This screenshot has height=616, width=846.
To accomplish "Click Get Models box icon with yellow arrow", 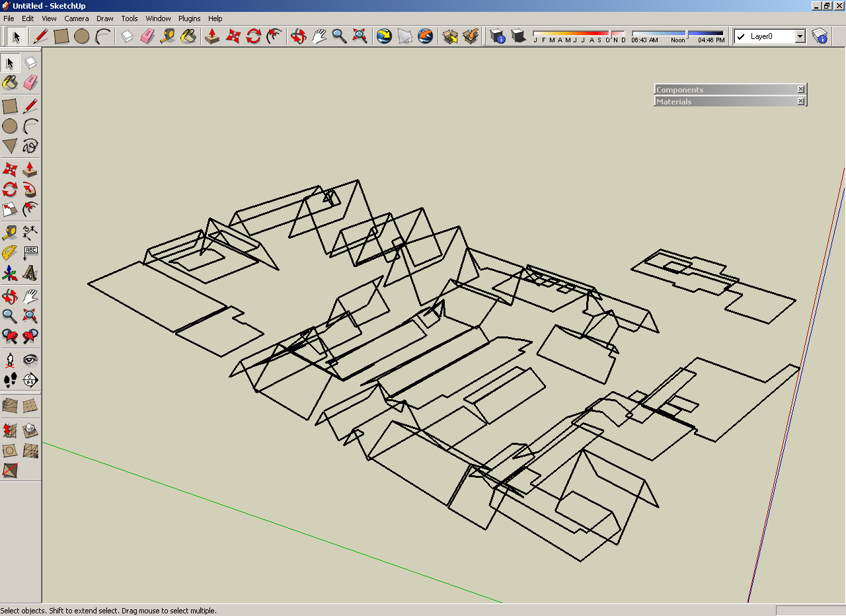I will click(x=450, y=36).
